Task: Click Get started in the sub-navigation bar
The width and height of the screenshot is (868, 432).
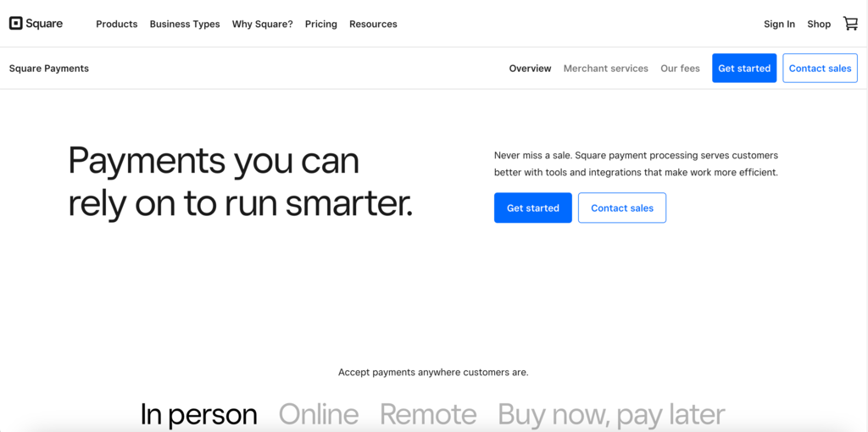Action: [x=744, y=68]
